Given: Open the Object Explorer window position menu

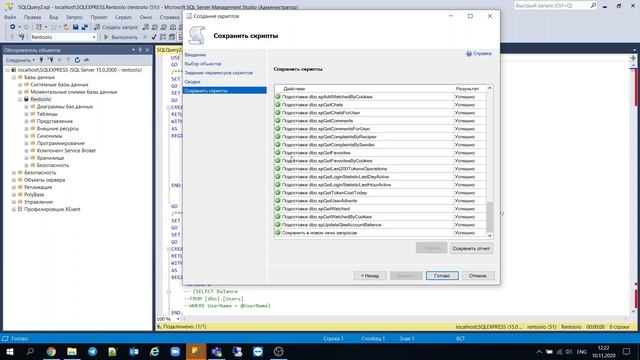Looking at the screenshot, I should (133, 50).
